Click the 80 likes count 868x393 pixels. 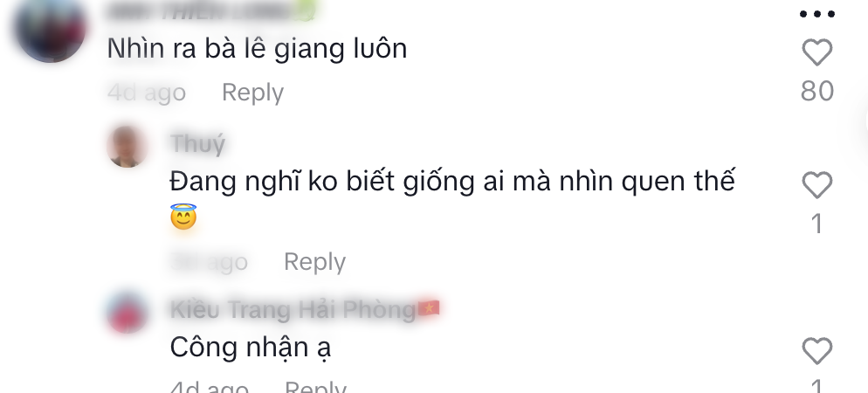(817, 91)
